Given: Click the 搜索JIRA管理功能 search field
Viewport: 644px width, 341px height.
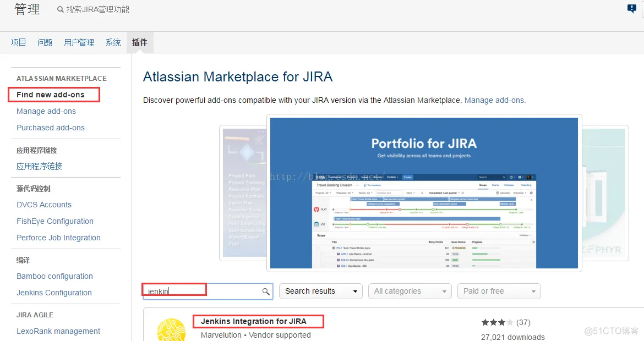Looking at the screenshot, I should point(98,9).
